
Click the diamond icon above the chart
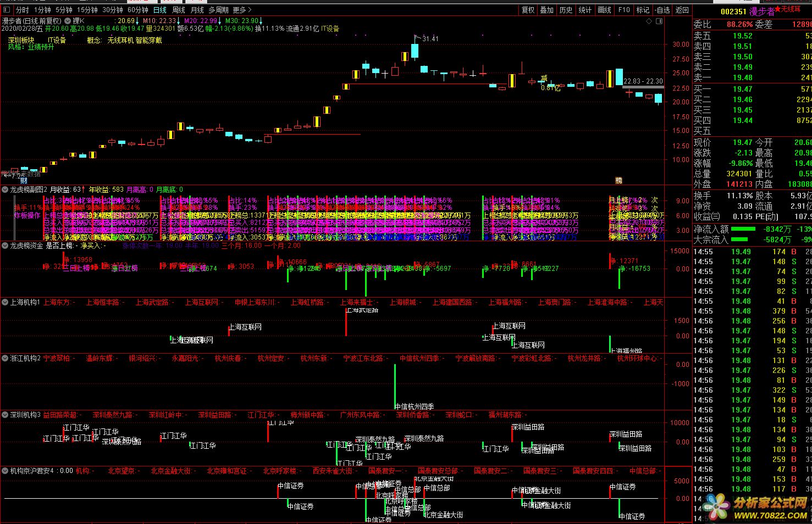(649, 21)
